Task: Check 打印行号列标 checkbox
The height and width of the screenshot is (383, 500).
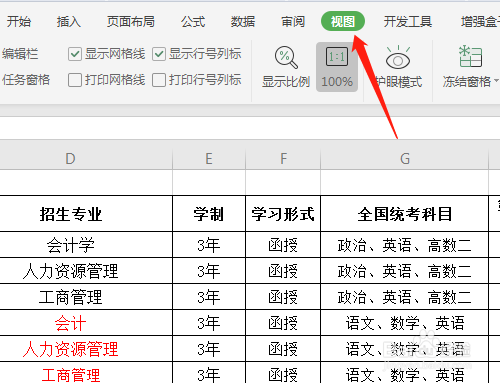Action: pyautogui.click(x=159, y=80)
